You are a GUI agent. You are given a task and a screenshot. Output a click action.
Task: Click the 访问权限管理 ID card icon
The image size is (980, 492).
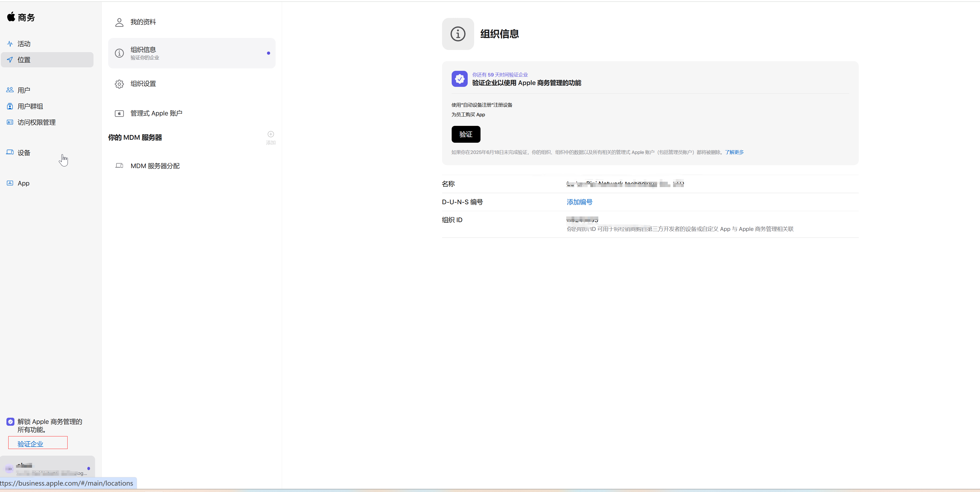pos(10,122)
